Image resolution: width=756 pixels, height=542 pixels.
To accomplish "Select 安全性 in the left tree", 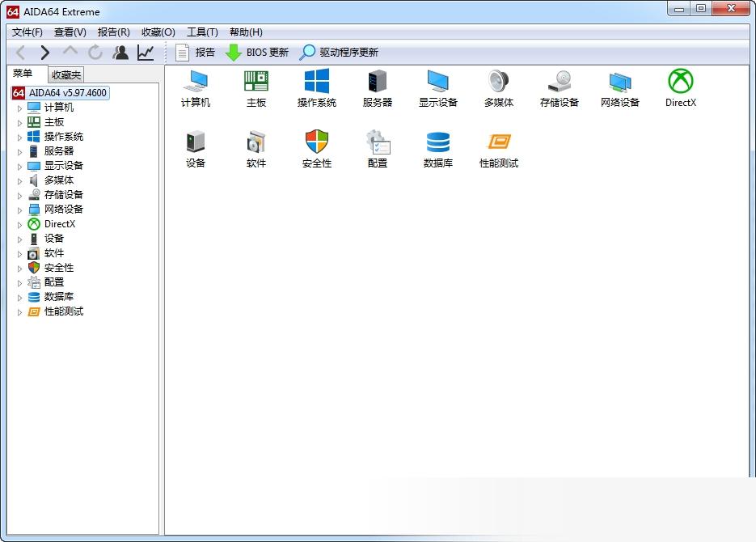I will [x=59, y=268].
